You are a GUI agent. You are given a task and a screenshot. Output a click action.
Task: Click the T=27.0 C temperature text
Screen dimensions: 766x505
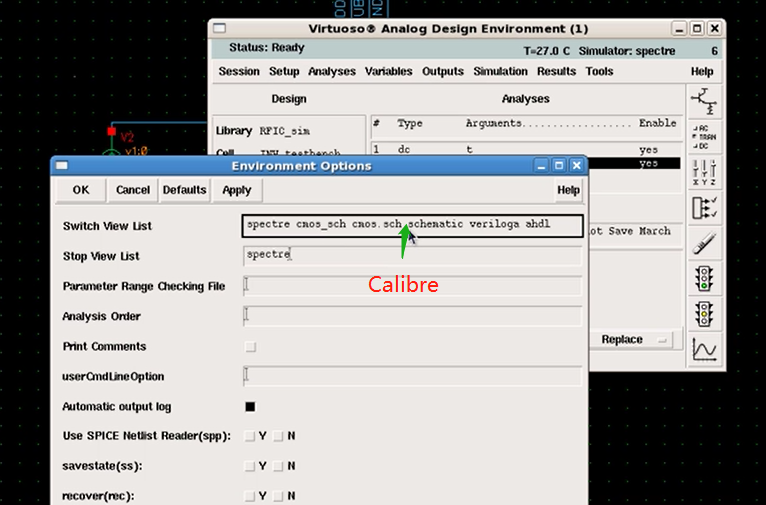coord(547,51)
